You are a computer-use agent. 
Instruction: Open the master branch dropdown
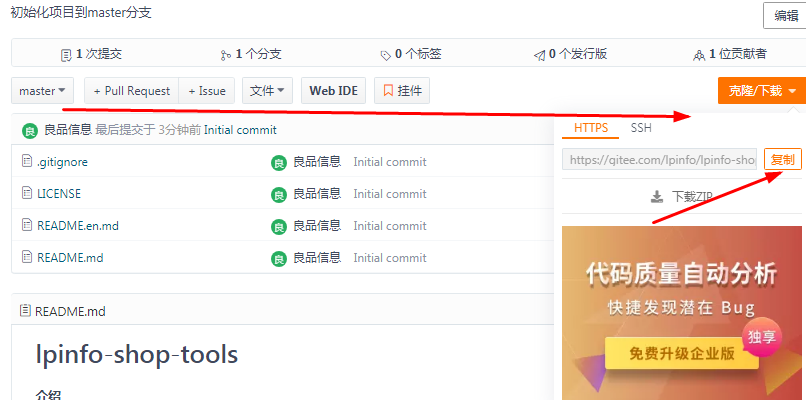pos(43,91)
